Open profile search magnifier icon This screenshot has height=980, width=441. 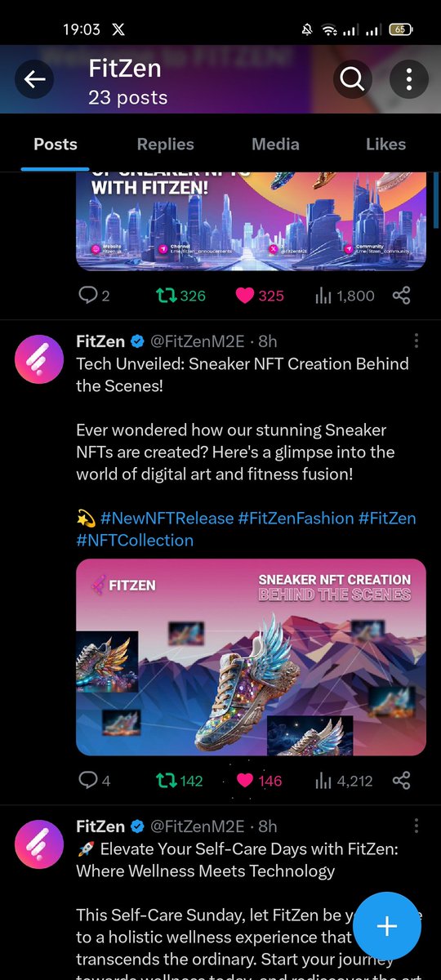pos(352,79)
